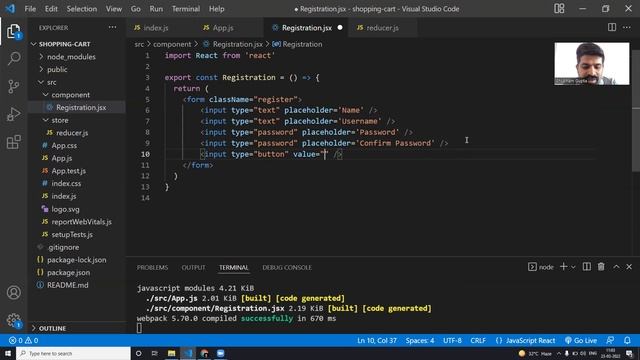Viewport: 640px width, 360px height.
Task: Open the Go menu
Action: 136,9
